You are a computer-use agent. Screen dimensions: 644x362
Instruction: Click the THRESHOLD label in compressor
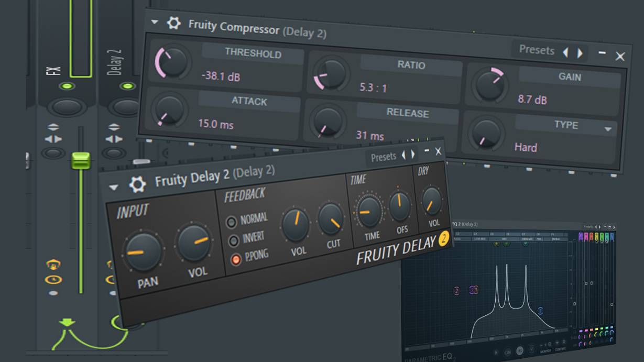click(x=253, y=53)
